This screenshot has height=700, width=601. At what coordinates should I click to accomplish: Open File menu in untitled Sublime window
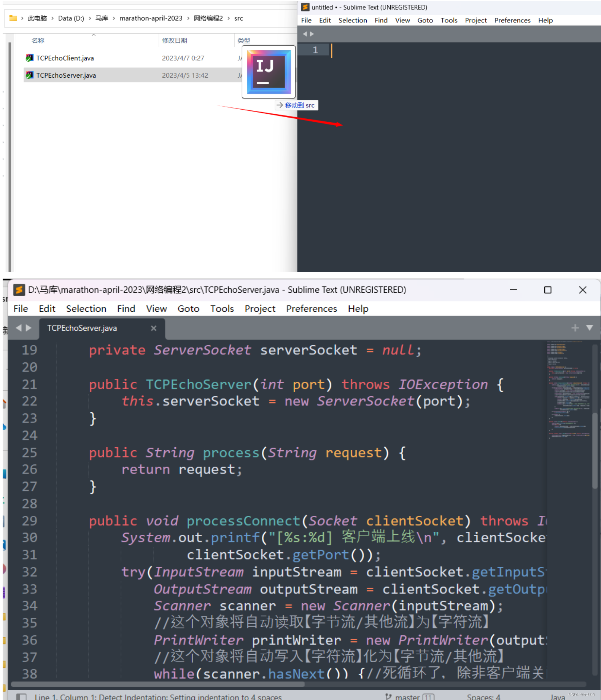306,20
